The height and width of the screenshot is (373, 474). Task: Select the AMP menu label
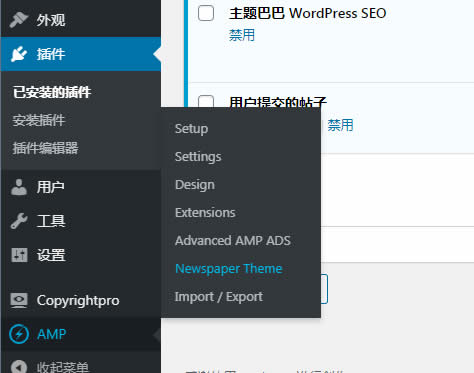[x=52, y=334]
